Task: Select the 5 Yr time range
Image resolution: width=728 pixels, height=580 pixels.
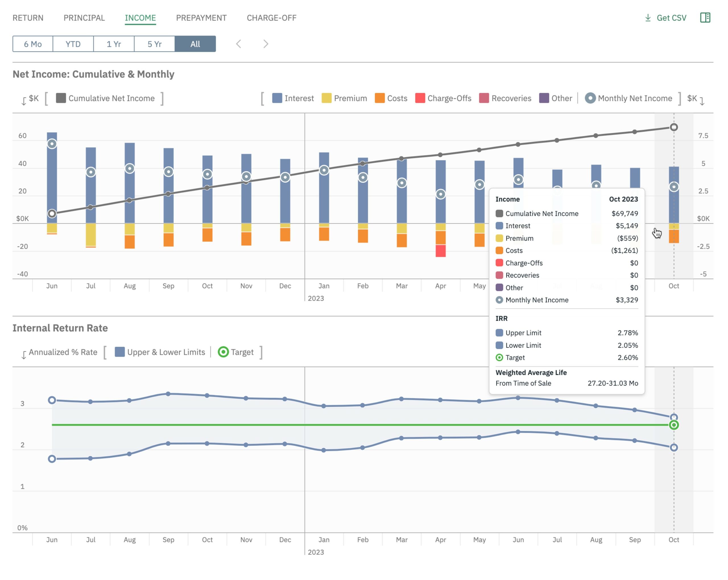Action: click(154, 44)
